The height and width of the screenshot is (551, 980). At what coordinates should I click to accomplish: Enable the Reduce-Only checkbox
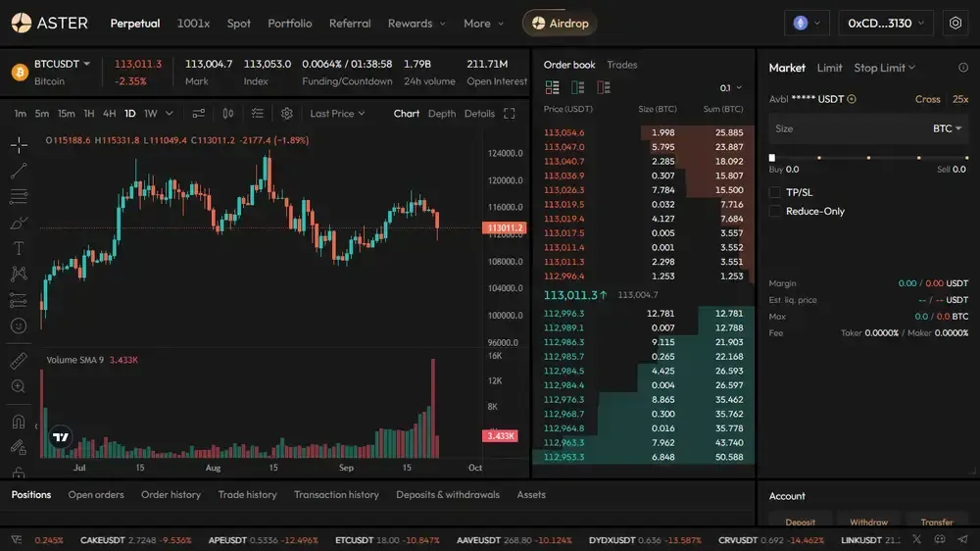[x=775, y=212]
